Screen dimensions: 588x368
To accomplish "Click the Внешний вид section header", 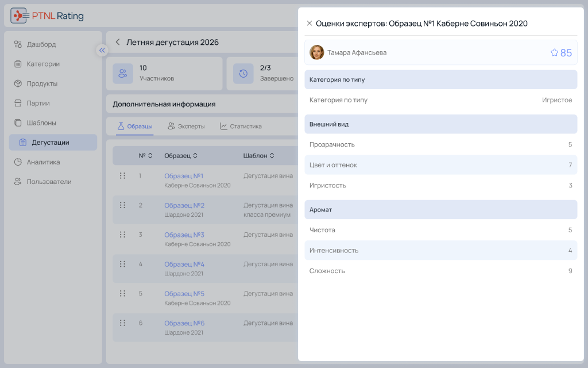I will pyautogui.click(x=440, y=124).
